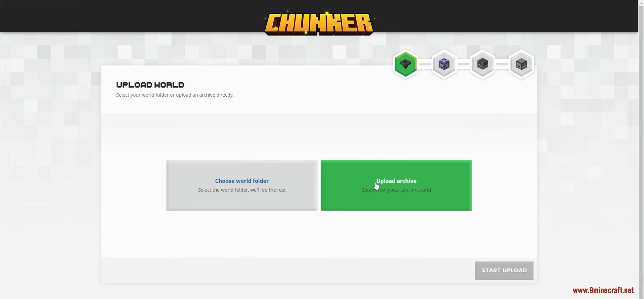Image resolution: width=644 pixels, height=299 pixels.
Task: Click the connector between command block and third step
Action: (x=463, y=64)
